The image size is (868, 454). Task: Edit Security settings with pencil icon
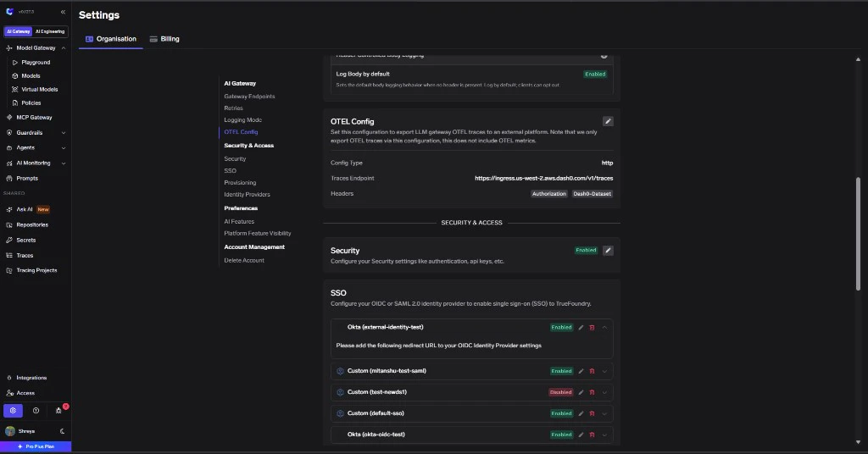[608, 251]
